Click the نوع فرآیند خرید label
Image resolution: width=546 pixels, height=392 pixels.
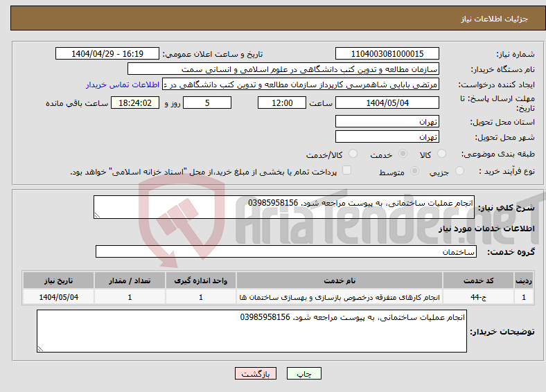coord(507,171)
